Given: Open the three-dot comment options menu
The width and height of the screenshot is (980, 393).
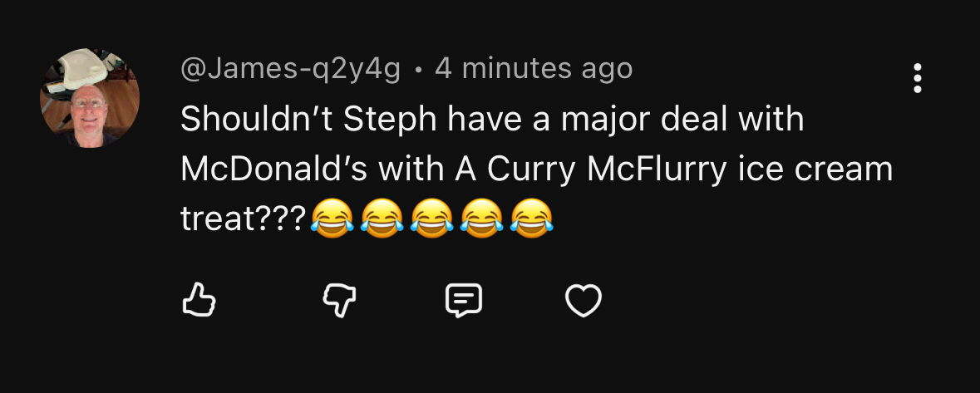Looking at the screenshot, I should (918, 78).
